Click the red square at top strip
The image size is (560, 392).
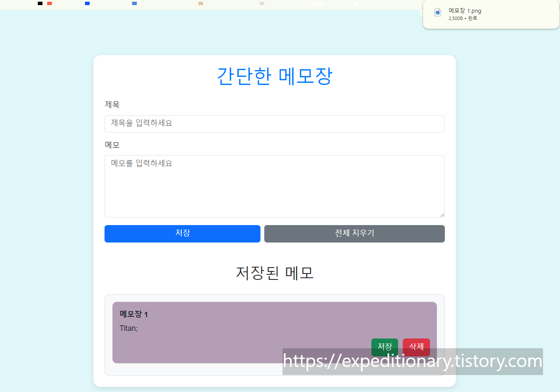[50, 3]
